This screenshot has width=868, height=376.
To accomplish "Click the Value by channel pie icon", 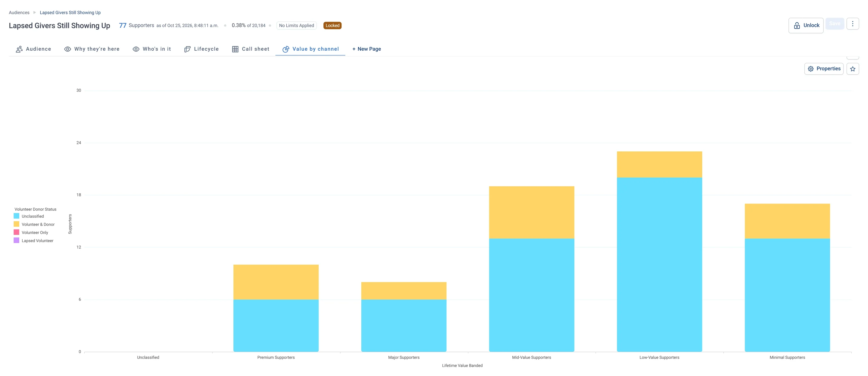I will pos(286,49).
